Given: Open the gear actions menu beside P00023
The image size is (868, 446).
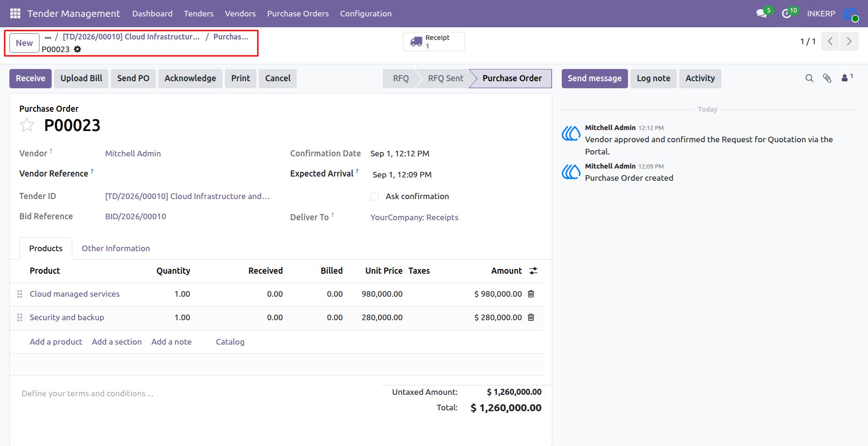Looking at the screenshot, I should click(x=77, y=49).
